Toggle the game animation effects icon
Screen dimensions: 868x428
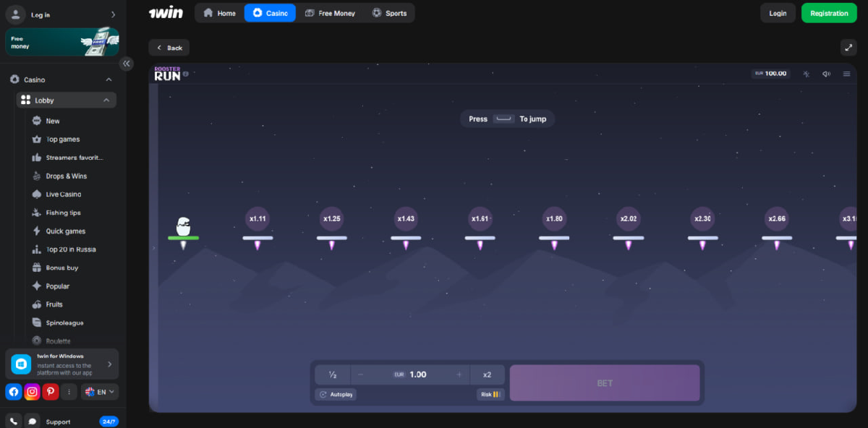[807, 74]
